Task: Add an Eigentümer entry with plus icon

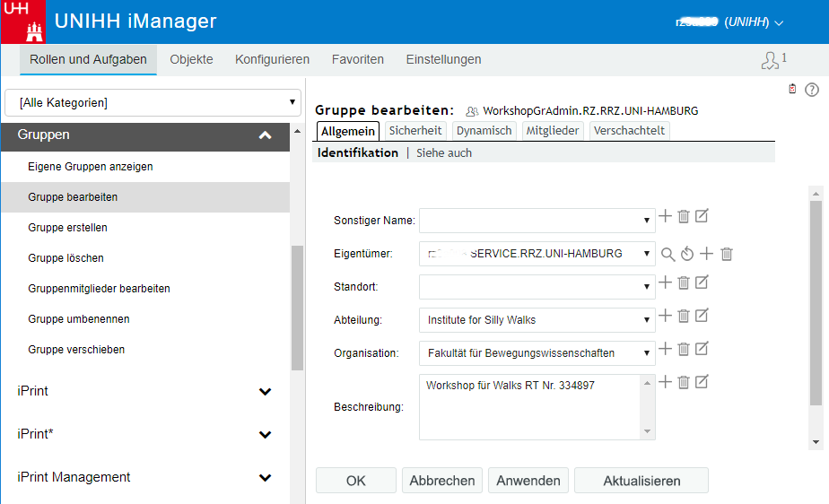Action: pos(706,254)
